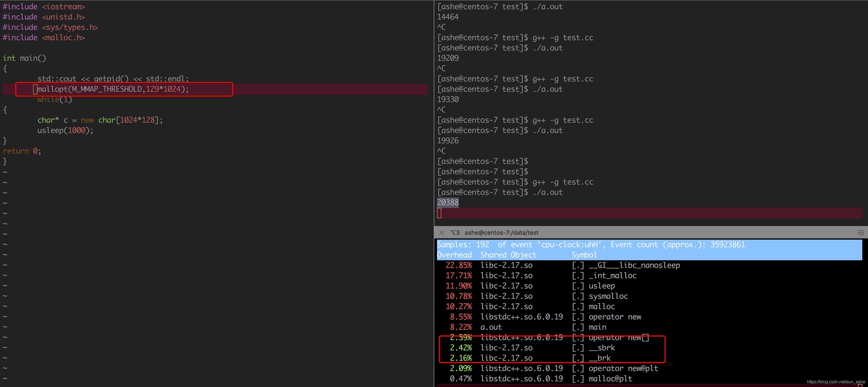
Task: Click the PID 19209 output line
Action: tap(448, 58)
